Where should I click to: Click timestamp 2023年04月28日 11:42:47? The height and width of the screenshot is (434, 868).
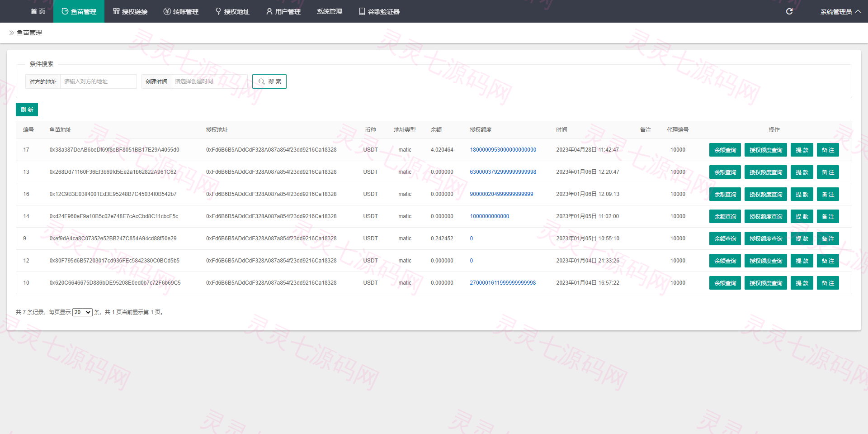pyautogui.click(x=588, y=150)
